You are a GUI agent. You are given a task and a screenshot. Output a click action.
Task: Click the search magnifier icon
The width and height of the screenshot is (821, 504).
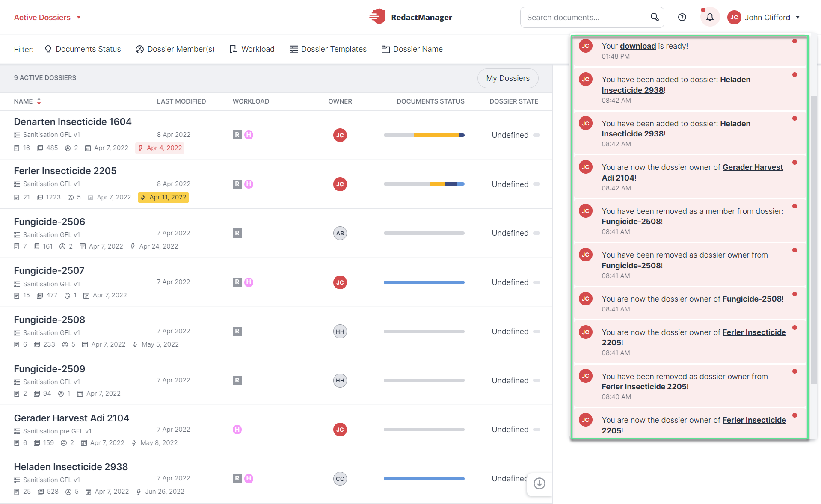(x=655, y=17)
